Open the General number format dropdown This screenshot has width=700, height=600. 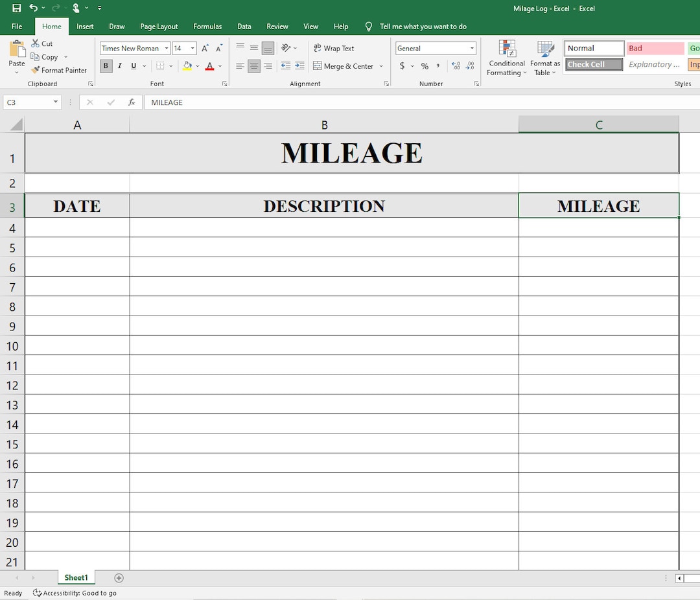474,48
